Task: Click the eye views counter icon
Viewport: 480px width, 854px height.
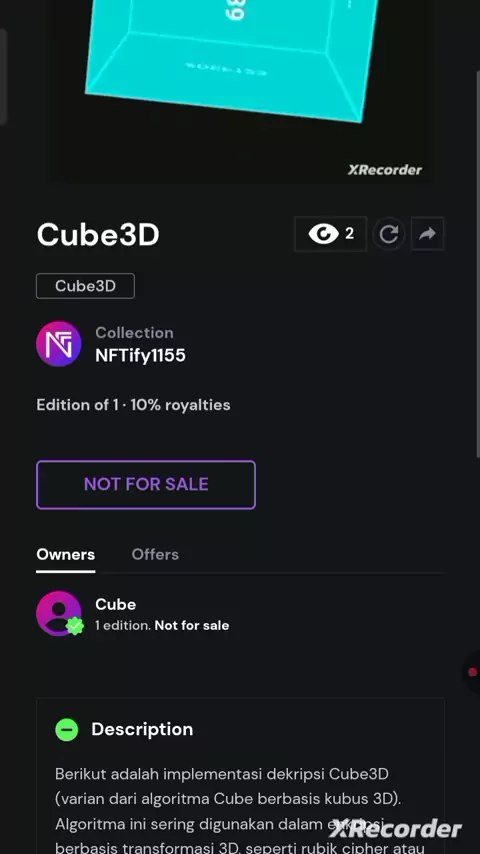Action: tap(324, 234)
